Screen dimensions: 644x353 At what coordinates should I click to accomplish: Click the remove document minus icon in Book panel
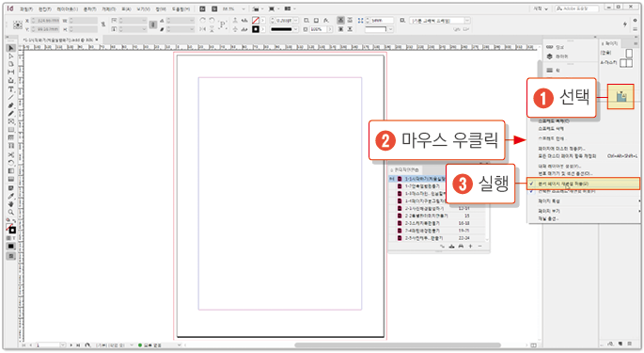click(479, 246)
